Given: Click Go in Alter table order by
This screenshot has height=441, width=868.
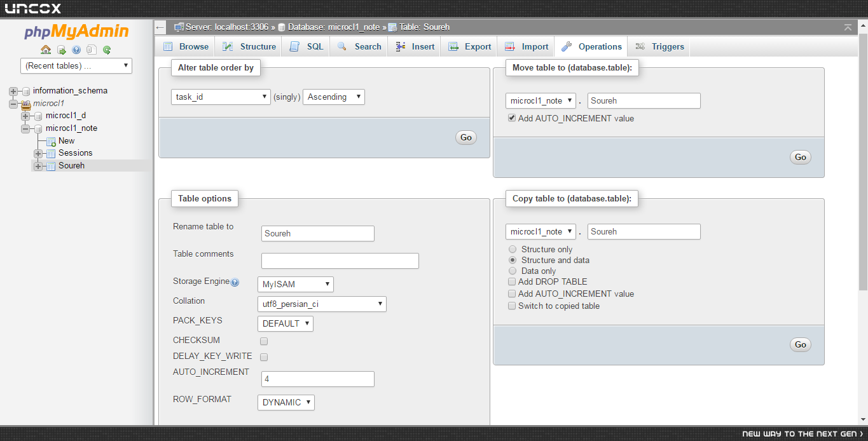Looking at the screenshot, I should (x=466, y=137).
